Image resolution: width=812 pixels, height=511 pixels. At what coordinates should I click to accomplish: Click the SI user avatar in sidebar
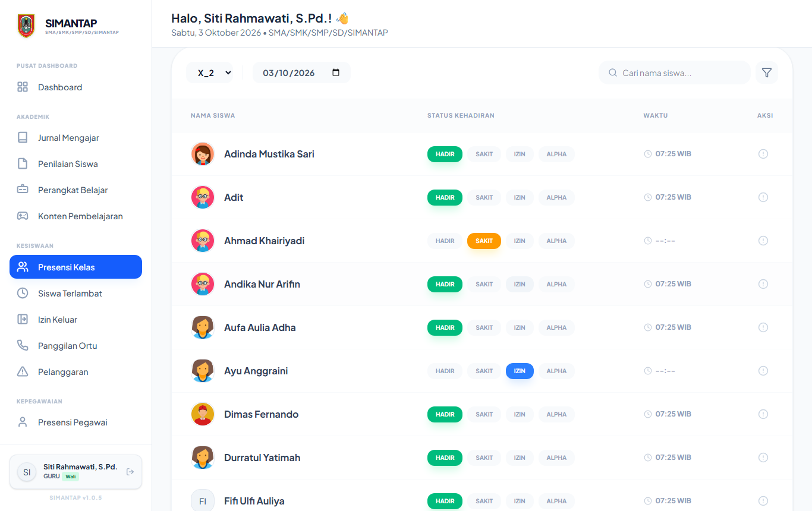27,472
